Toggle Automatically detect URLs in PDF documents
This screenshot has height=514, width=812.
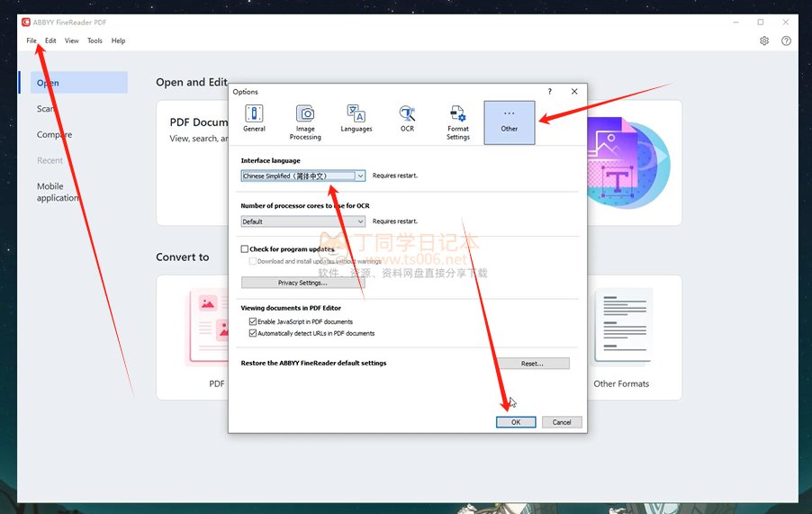[x=253, y=333]
